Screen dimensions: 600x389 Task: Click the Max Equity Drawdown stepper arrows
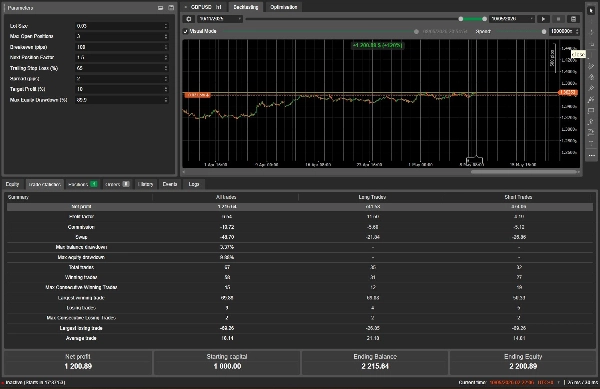(x=166, y=100)
